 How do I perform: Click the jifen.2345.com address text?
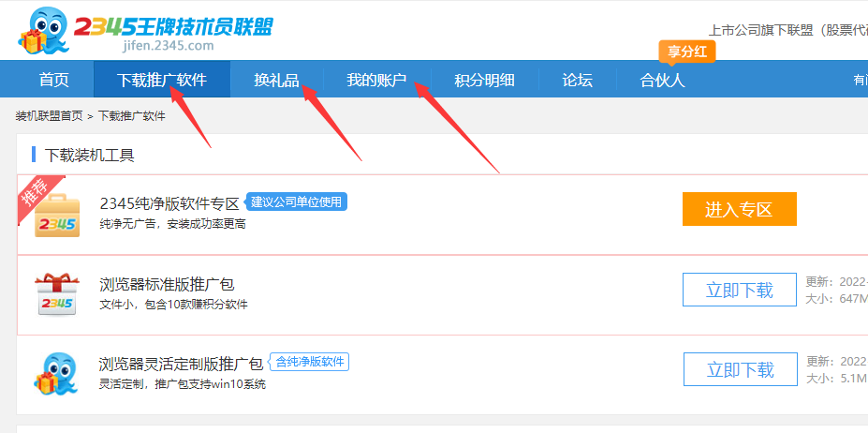click(168, 46)
